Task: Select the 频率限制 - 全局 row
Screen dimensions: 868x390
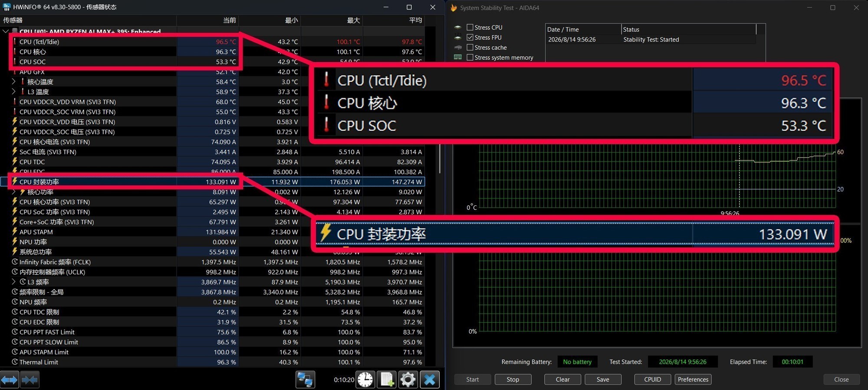Action: tap(212, 292)
